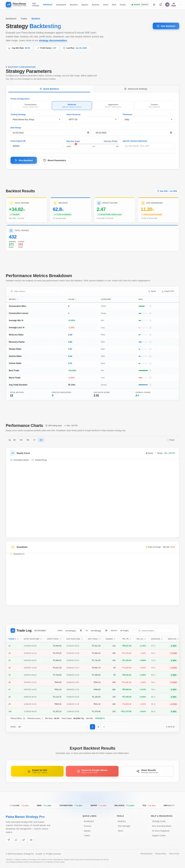The width and height of the screenshot is (185, 868).
Task: Click the Filter metrics search field
Action: [34, 291]
